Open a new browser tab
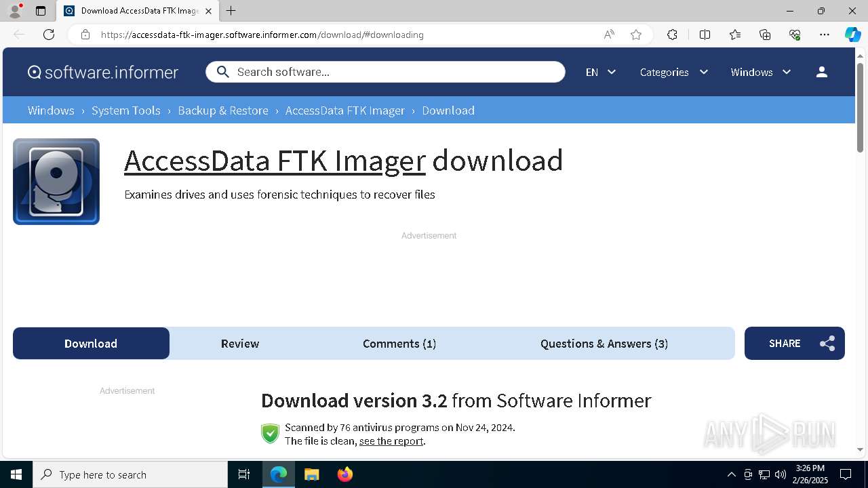The height and width of the screenshot is (488, 868). click(231, 11)
